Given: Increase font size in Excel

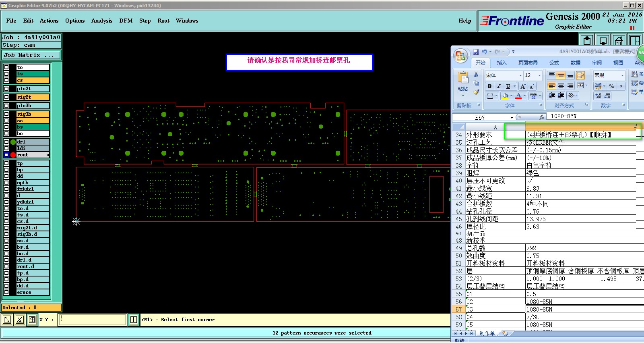Looking at the screenshot, I should point(523,86).
